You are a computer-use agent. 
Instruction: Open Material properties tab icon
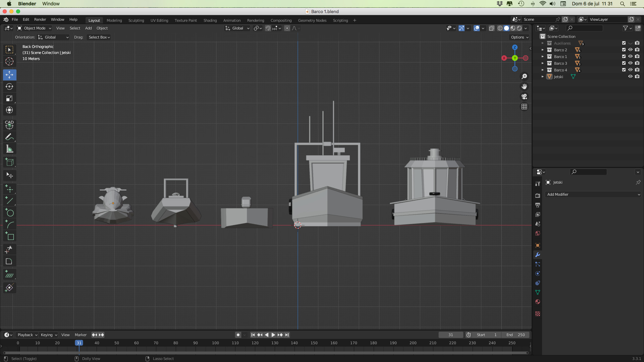[538, 302]
